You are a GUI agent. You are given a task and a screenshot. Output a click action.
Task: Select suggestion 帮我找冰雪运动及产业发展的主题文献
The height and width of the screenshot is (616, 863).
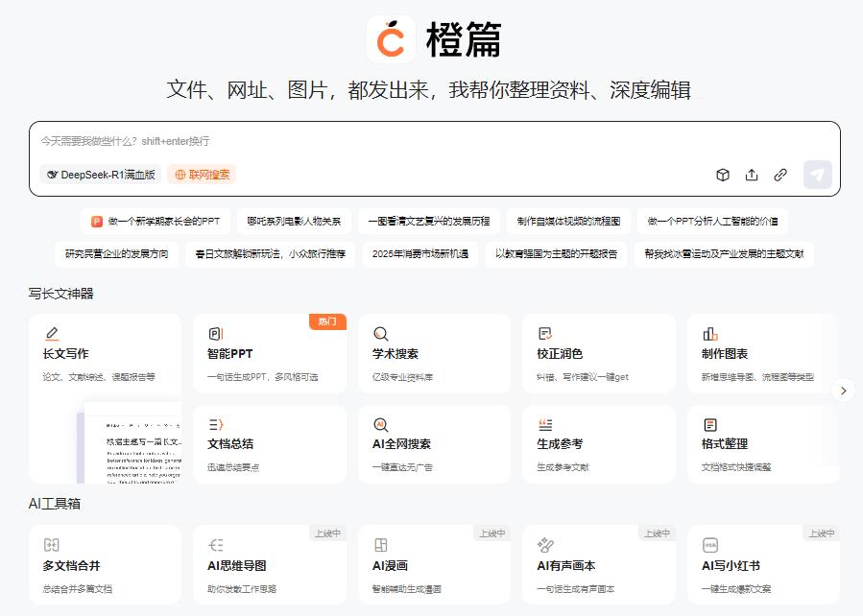click(724, 253)
